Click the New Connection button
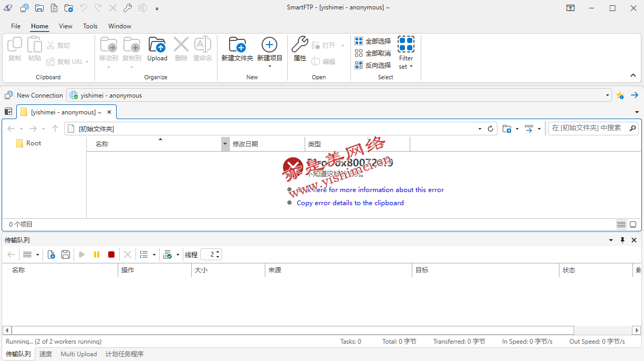Screen dimensions: 644x361 [x=34, y=95]
